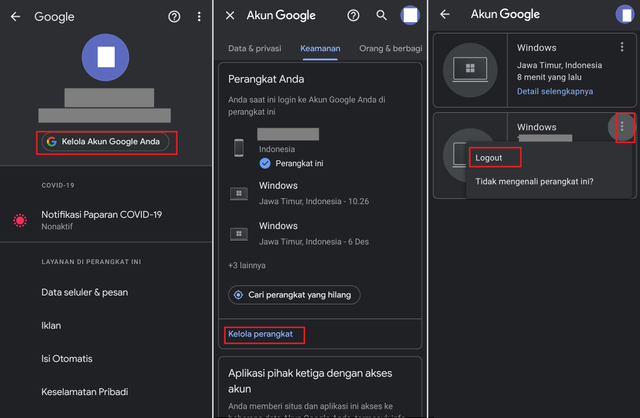This screenshot has height=418, width=640.
Task: Tap the large profile avatar in Google settings
Action: (105, 57)
